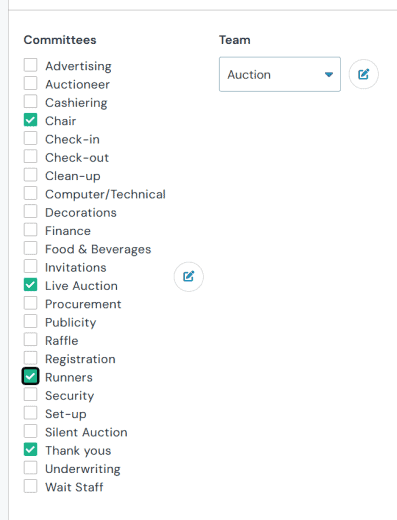Screen dimensions: 397x520
Task: Check the Advertising committee box
Action: click(x=30, y=65)
